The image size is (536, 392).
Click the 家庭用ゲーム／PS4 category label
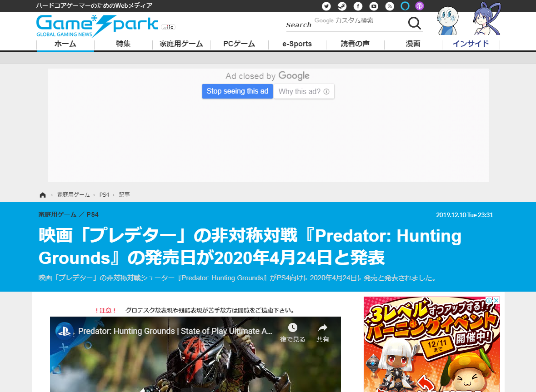coord(68,215)
